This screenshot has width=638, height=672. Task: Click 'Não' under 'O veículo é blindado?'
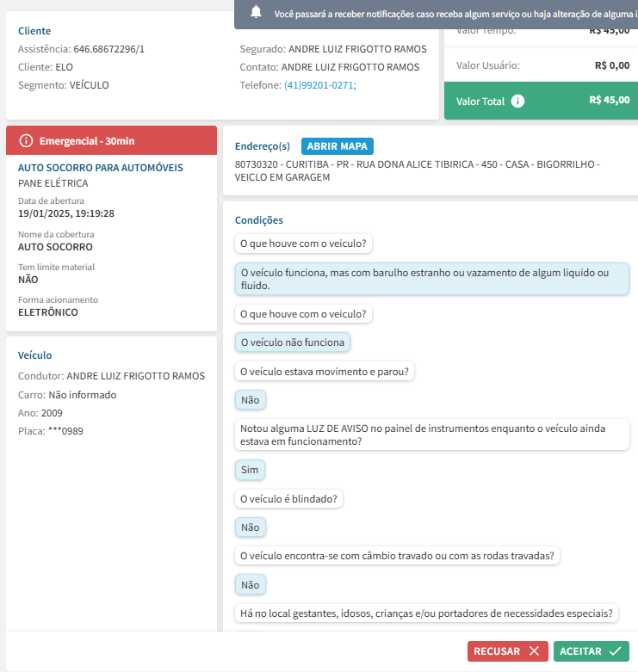click(250, 527)
